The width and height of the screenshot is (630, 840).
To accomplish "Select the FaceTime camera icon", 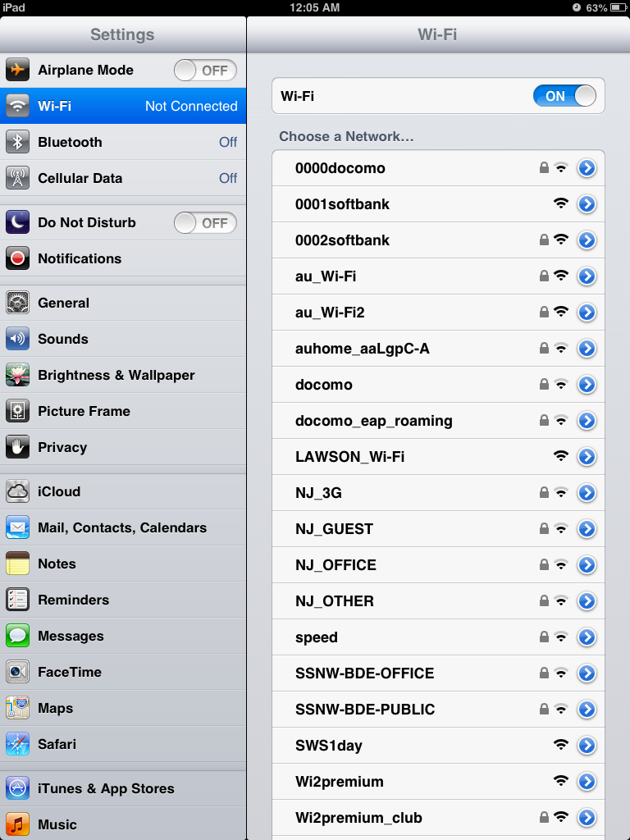I will [x=18, y=672].
